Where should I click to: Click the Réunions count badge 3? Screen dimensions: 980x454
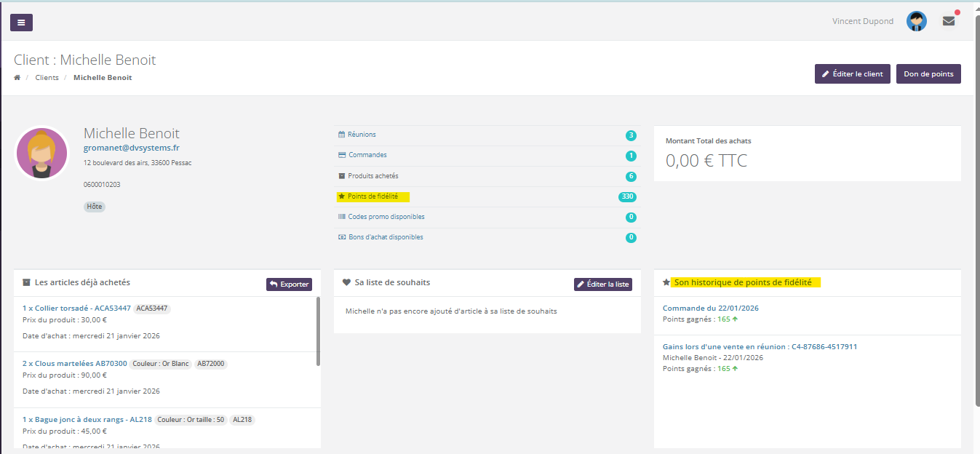click(x=631, y=135)
